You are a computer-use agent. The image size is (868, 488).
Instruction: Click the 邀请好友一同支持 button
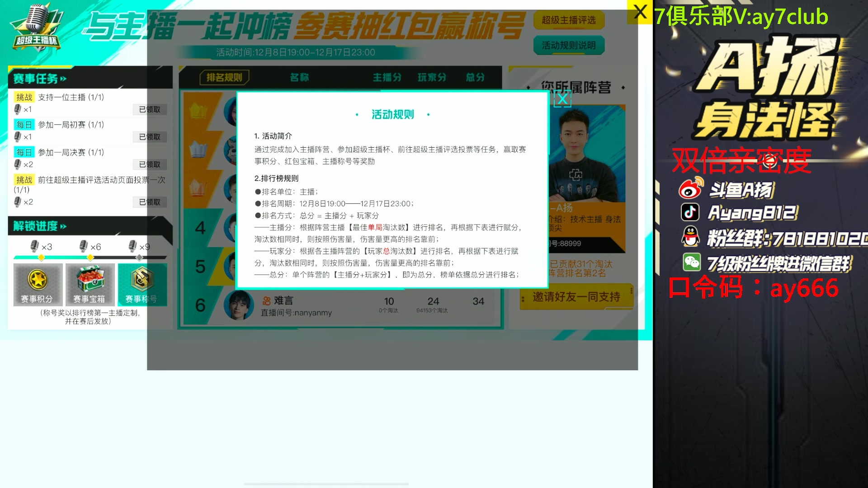pos(577,297)
